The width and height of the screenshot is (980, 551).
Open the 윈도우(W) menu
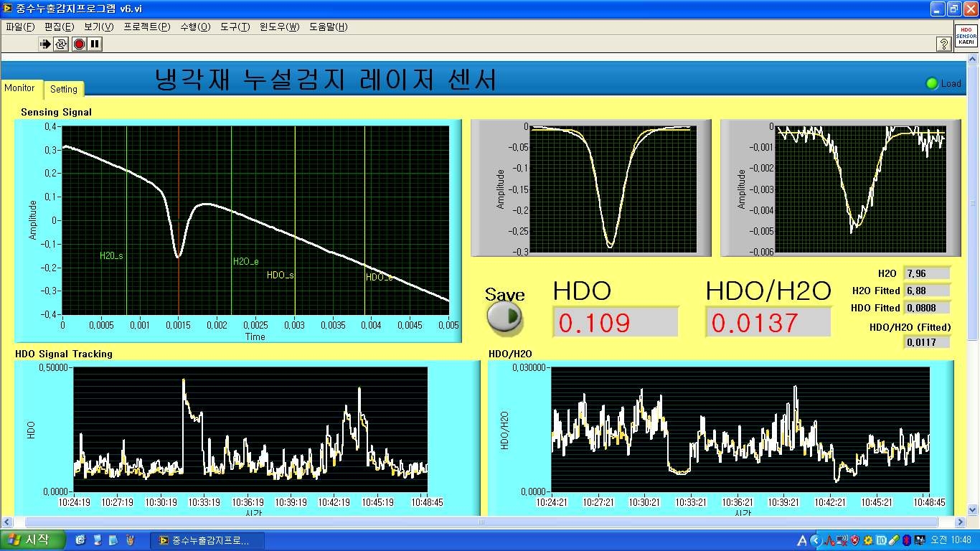coord(279,27)
